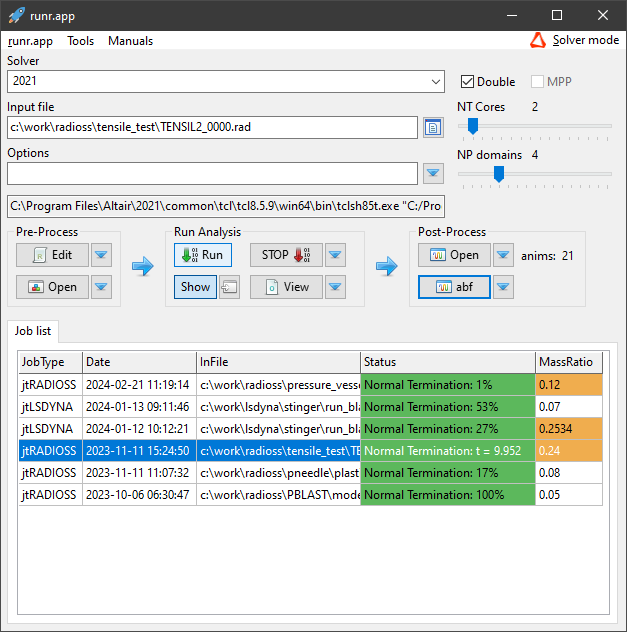
Task: Click the Pre-Process Open button
Action: tap(52, 287)
